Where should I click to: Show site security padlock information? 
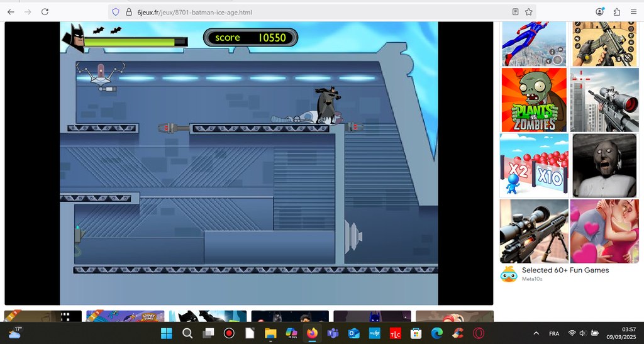tap(129, 12)
